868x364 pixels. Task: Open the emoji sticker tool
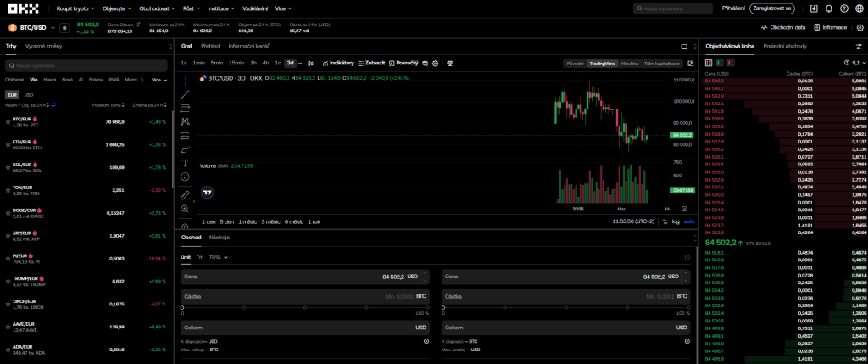(186, 176)
